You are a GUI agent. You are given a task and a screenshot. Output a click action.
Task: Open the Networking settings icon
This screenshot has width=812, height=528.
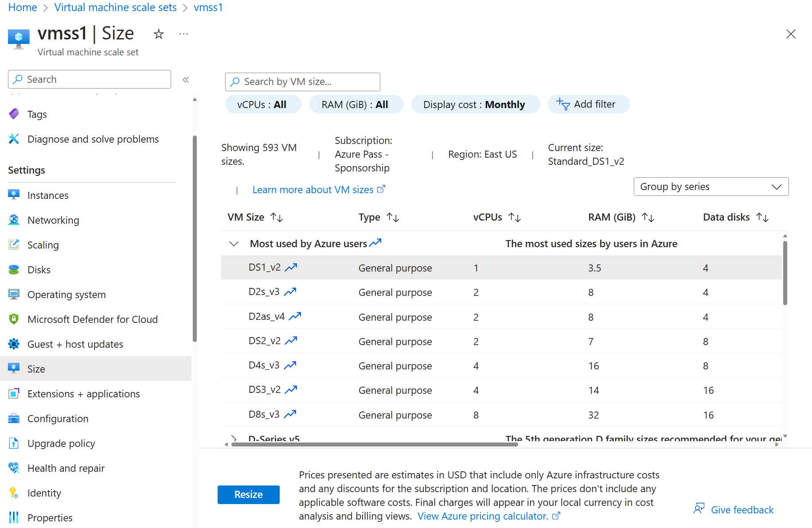14,220
